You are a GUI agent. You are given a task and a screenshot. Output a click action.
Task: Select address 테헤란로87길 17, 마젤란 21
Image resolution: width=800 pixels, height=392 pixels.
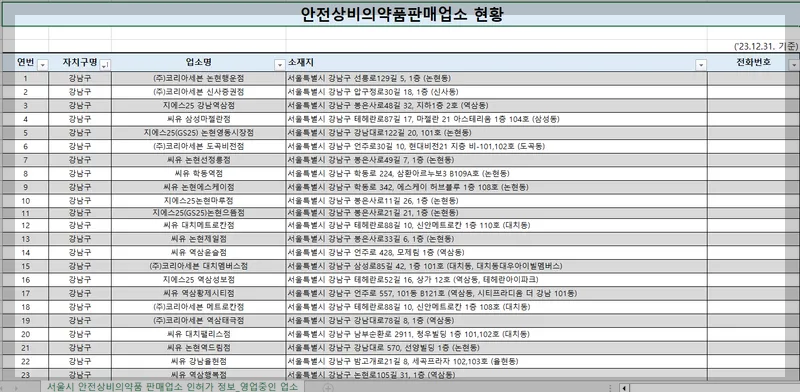496,119
